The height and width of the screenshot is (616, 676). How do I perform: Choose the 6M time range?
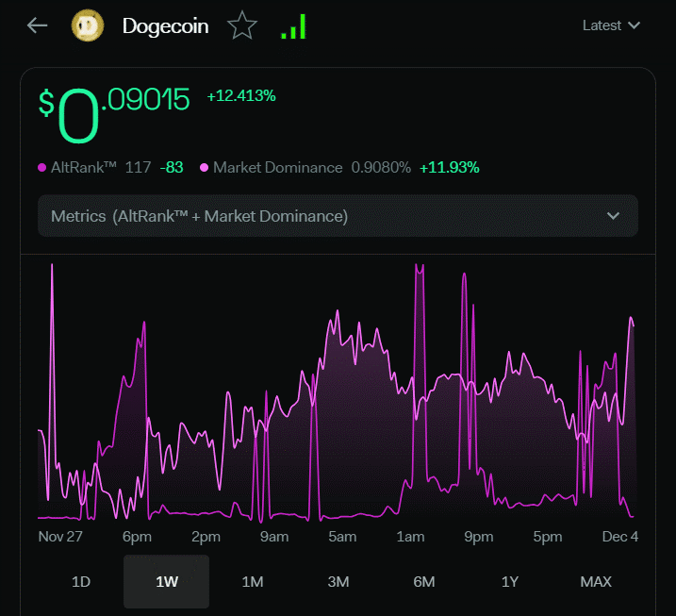point(423,581)
